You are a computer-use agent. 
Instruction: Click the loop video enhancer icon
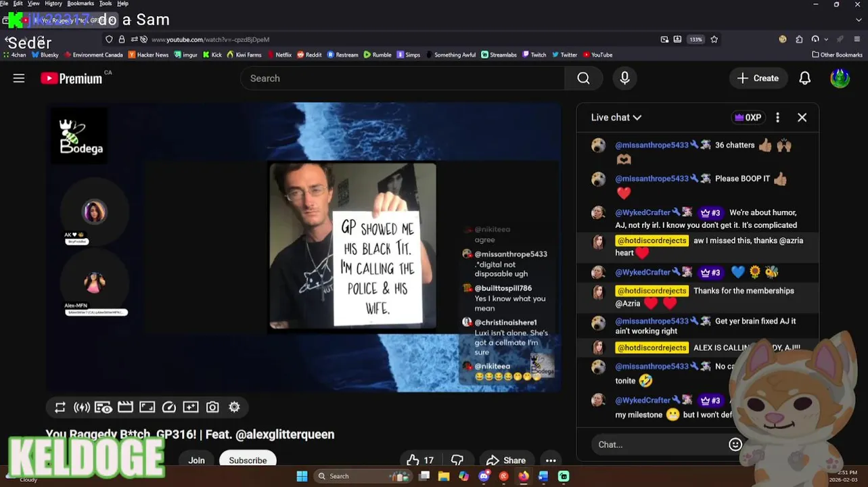tap(60, 407)
